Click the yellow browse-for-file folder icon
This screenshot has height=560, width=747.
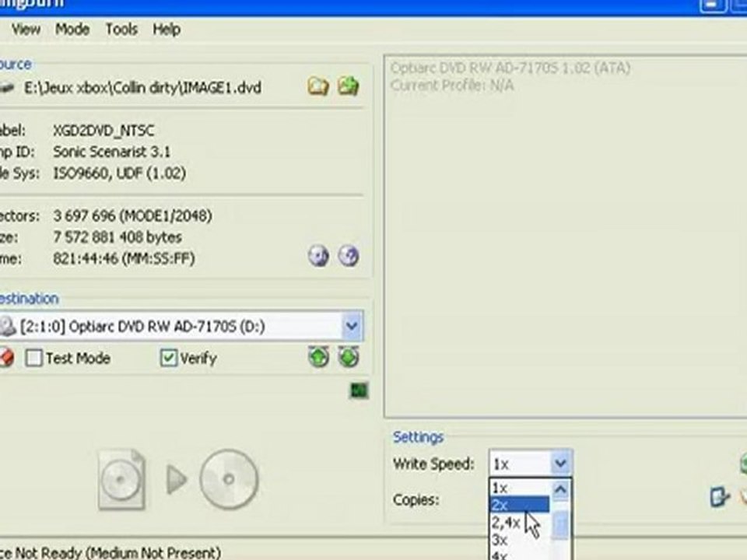click(x=318, y=86)
